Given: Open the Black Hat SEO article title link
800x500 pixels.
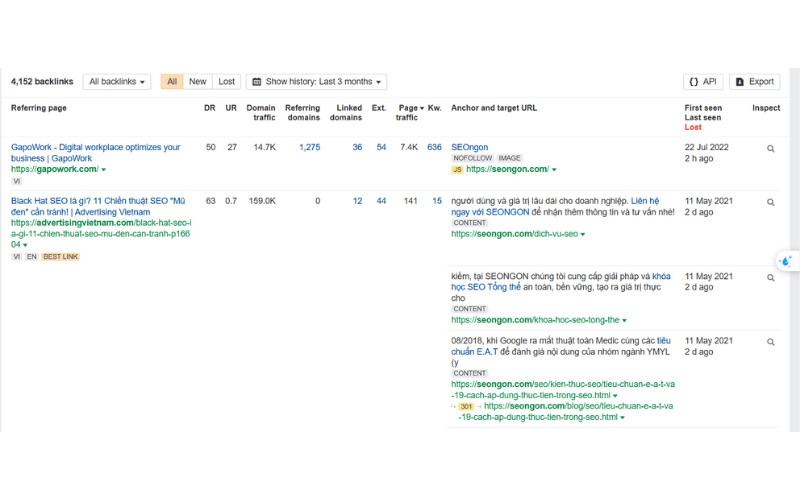Looking at the screenshot, I should click(98, 206).
